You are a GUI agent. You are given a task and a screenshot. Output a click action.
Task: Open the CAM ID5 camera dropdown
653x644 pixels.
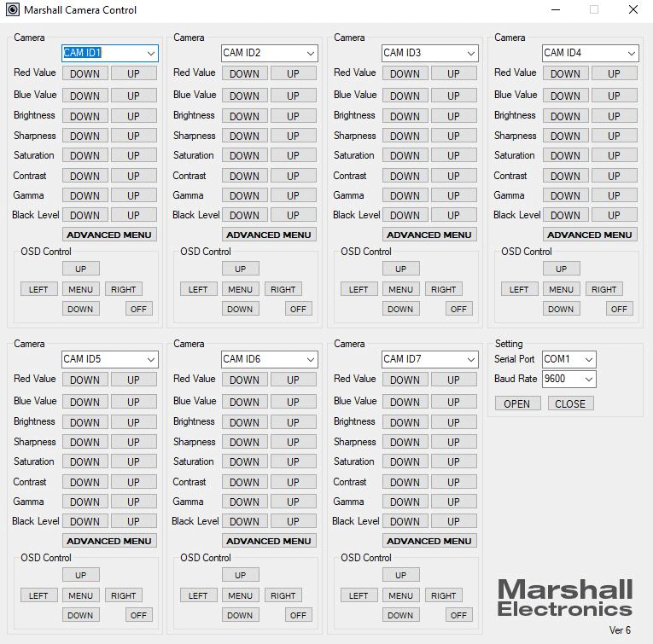pyautogui.click(x=110, y=359)
